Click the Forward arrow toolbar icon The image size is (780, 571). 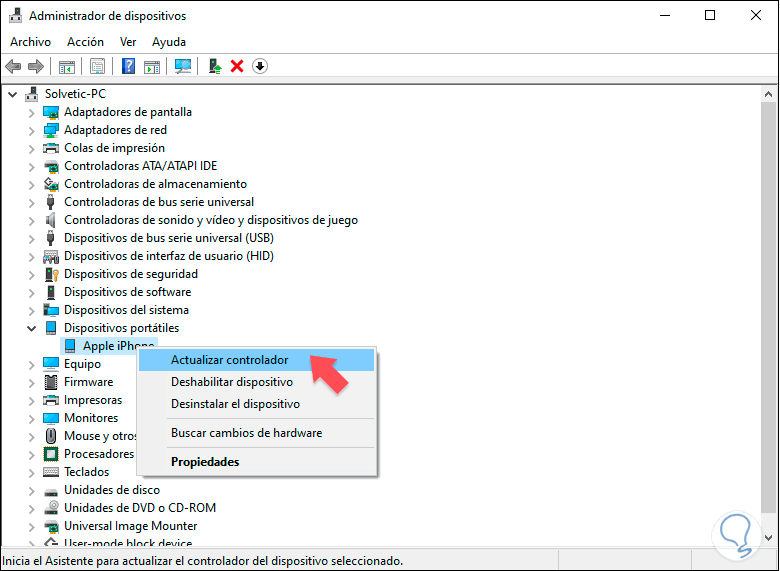click(36, 66)
